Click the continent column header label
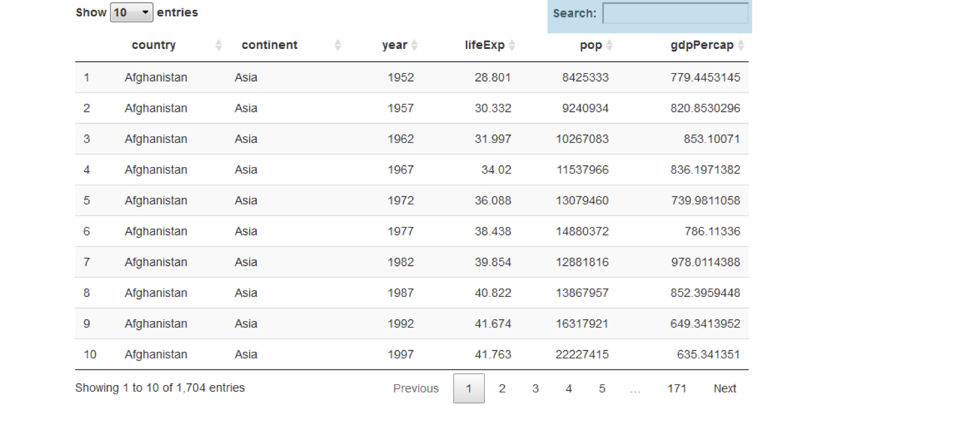Viewport: 980px width, 421px height. click(x=269, y=45)
